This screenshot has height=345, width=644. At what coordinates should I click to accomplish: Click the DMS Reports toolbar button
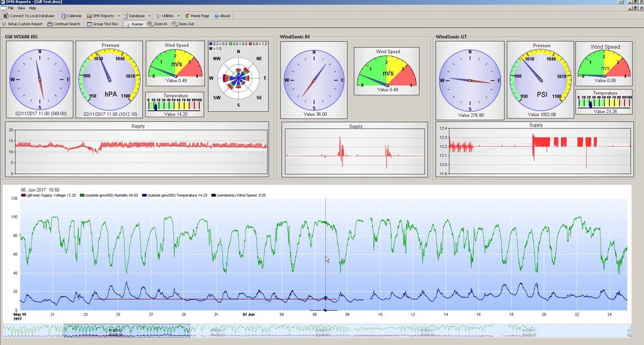[x=100, y=15]
